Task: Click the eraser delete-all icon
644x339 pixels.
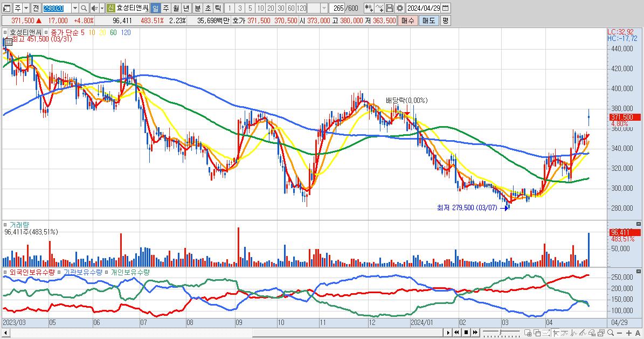Action: pyautogui.click(x=592, y=333)
